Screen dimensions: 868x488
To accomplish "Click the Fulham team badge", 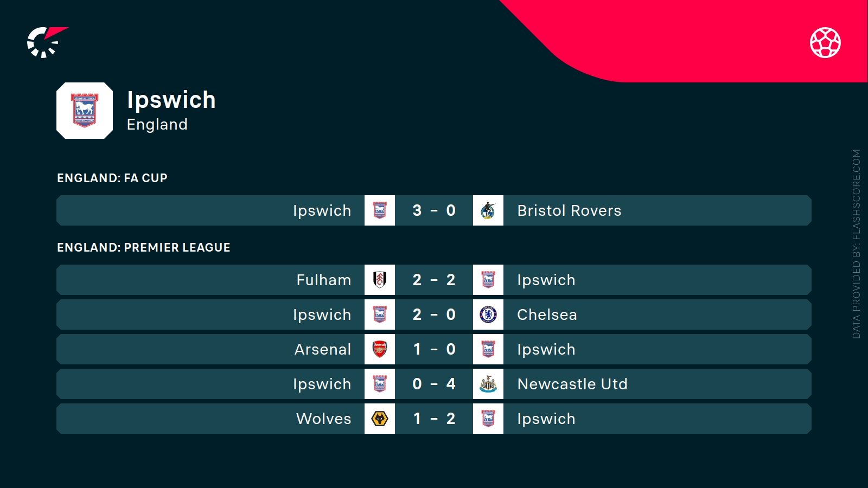I will click(380, 280).
